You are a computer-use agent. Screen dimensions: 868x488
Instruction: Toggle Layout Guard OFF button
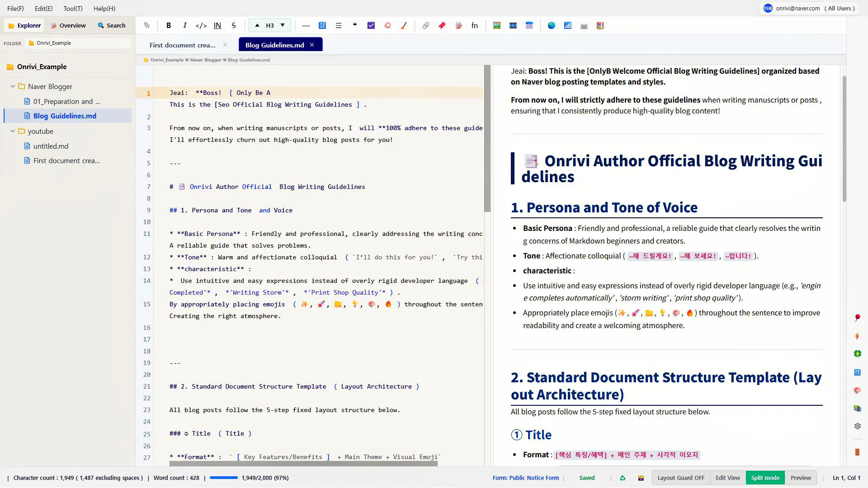pos(681,478)
